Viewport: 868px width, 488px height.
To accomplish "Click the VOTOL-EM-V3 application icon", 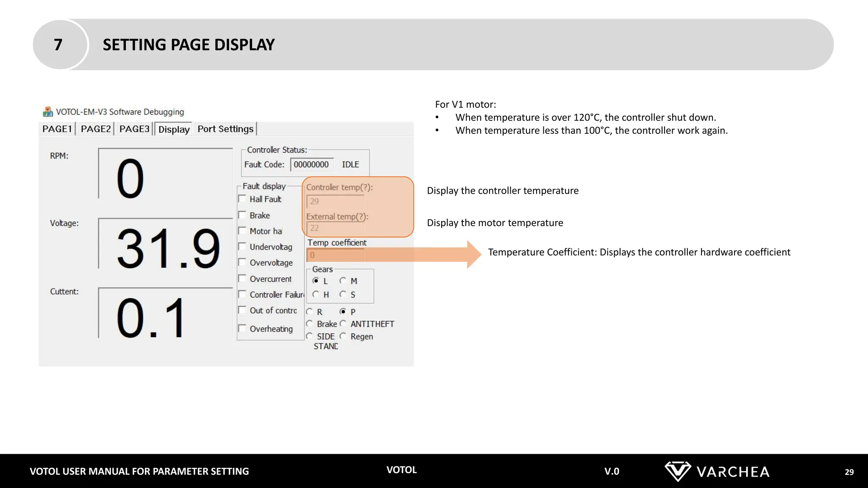I will tap(48, 112).
